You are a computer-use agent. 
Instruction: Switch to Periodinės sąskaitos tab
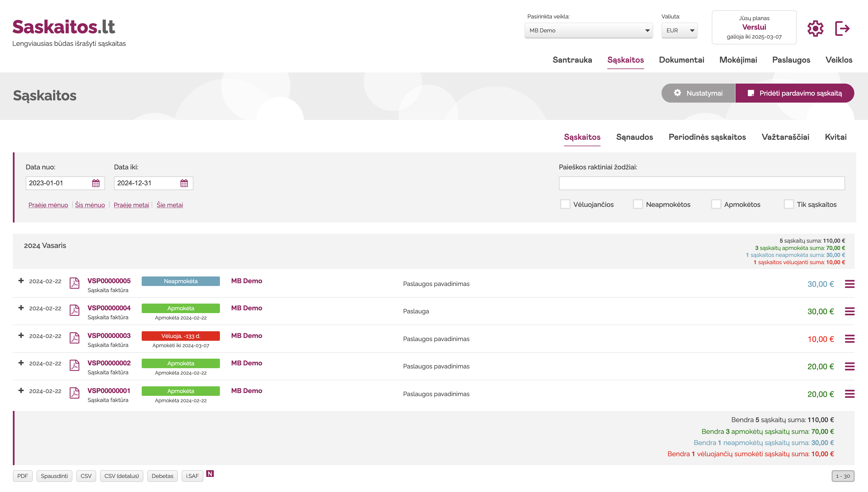[x=707, y=137]
